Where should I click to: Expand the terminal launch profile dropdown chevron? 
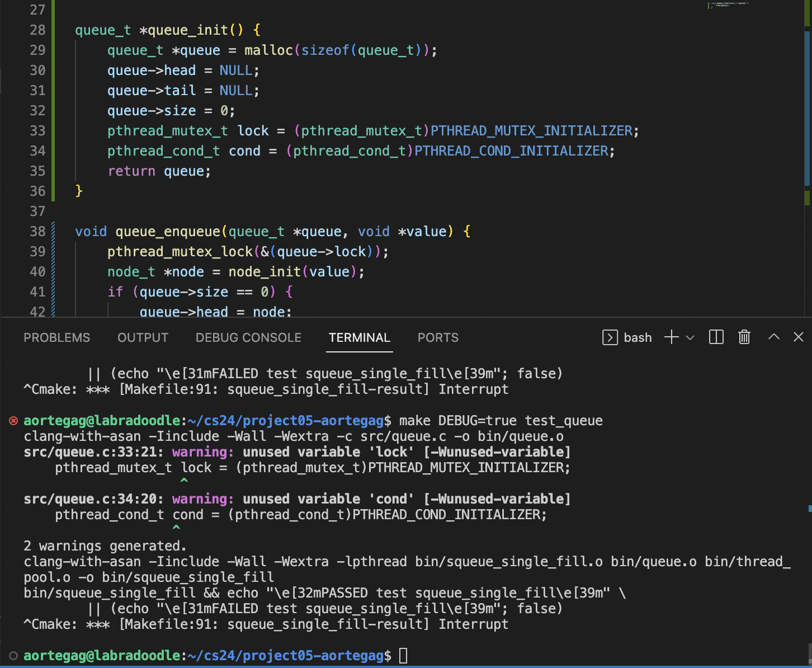click(690, 337)
